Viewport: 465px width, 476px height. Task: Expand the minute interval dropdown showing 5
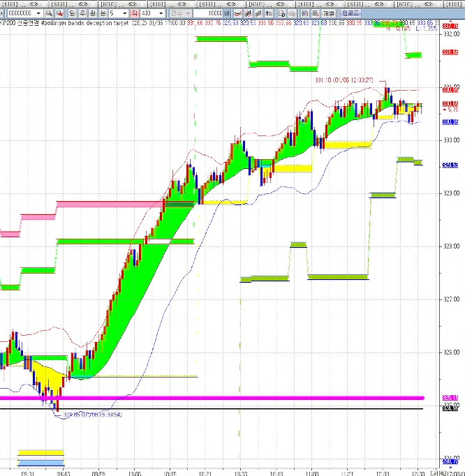125,13
